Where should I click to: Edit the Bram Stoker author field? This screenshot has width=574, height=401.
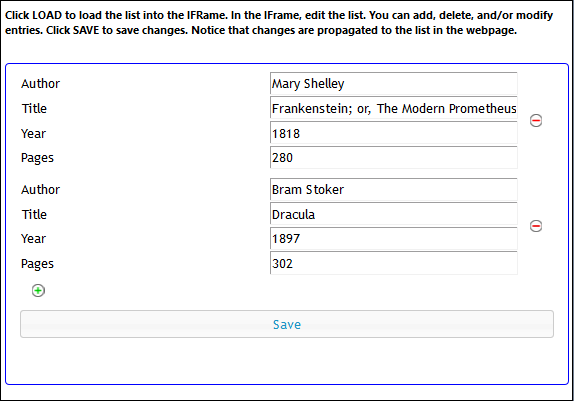(394, 189)
